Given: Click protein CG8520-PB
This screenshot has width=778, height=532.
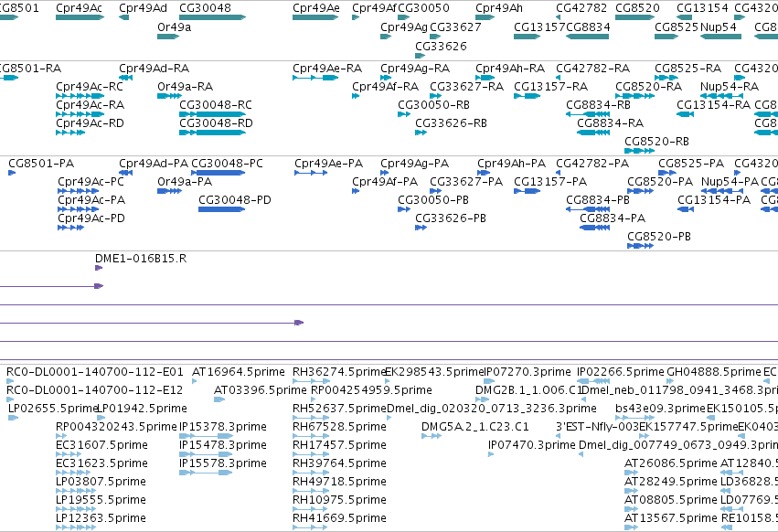Looking at the screenshot, I should coord(659,237).
